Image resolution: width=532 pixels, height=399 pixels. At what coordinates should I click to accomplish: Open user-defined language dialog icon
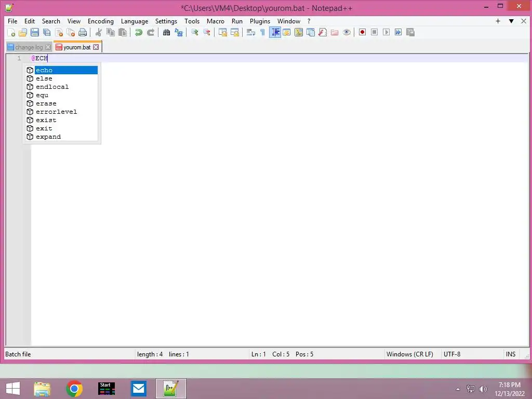[x=287, y=32]
